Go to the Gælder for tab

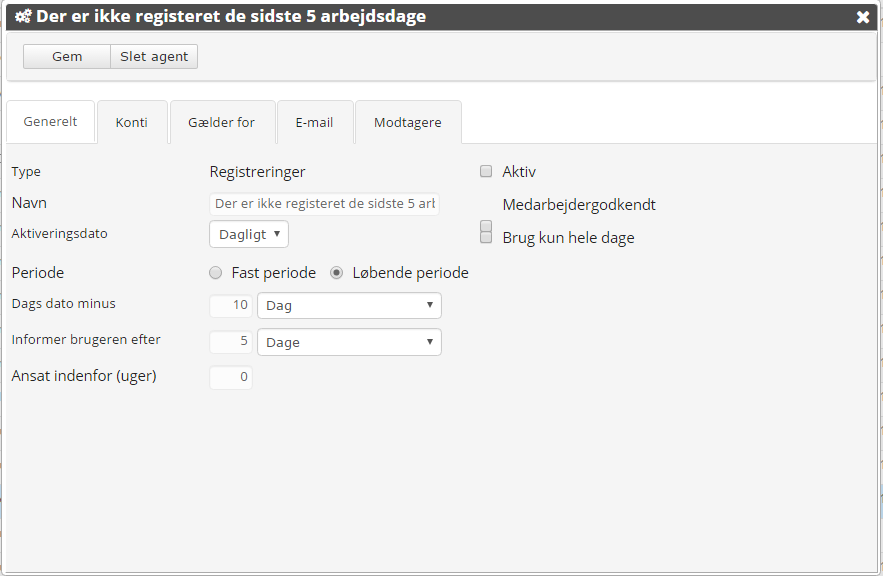click(221, 123)
